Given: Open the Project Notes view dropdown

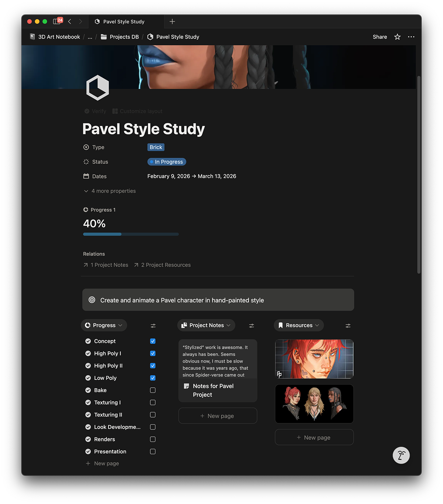Looking at the screenshot, I should (206, 325).
